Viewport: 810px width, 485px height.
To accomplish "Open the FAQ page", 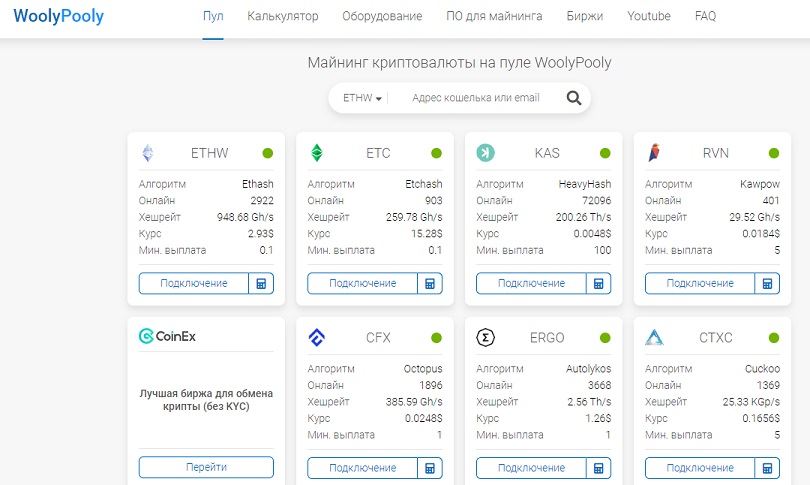I will [x=705, y=16].
